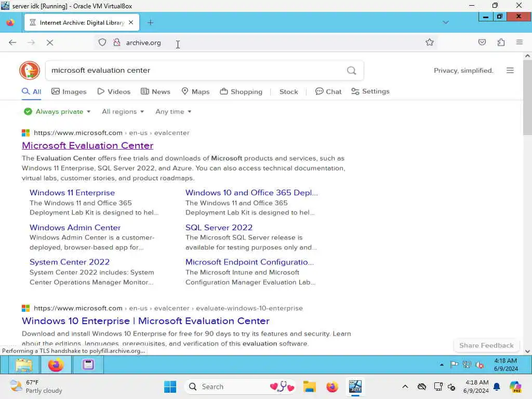The width and height of the screenshot is (532, 399).
Task: Open Action Center flag in VM tray
Action: [x=454, y=365]
